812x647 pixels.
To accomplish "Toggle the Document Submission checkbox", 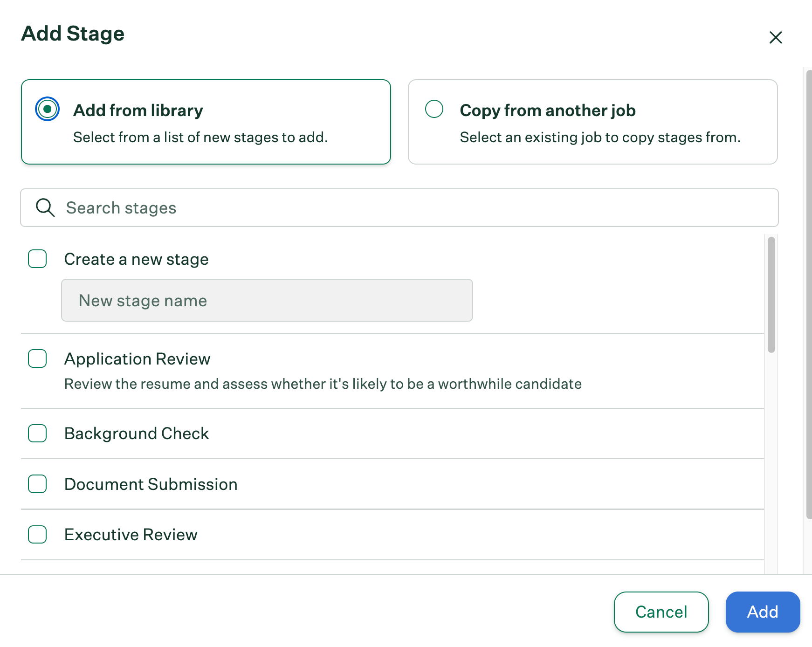I will (x=37, y=484).
